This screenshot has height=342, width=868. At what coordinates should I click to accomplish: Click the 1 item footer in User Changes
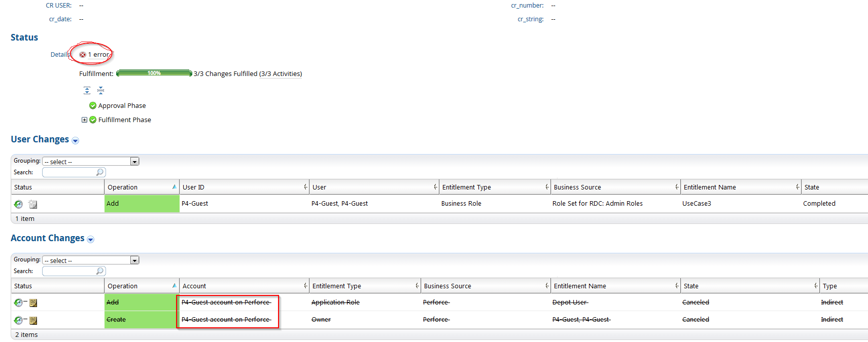tap(25, 219)
